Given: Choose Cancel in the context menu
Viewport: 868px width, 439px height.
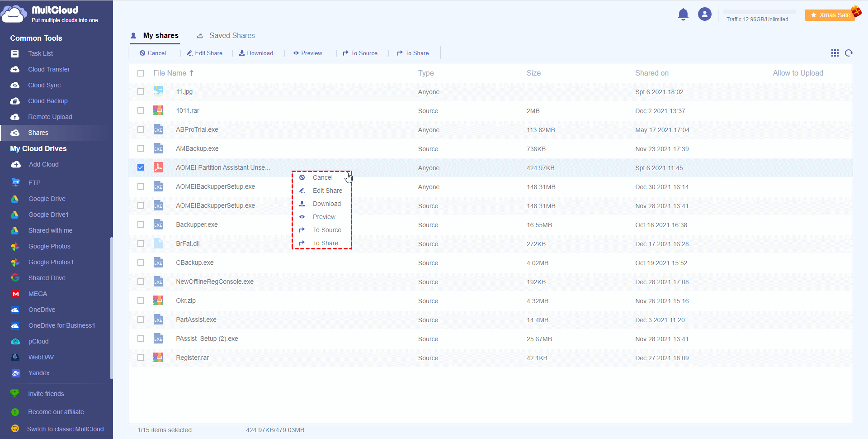Looking at the screenshot, I should point(322,177).
